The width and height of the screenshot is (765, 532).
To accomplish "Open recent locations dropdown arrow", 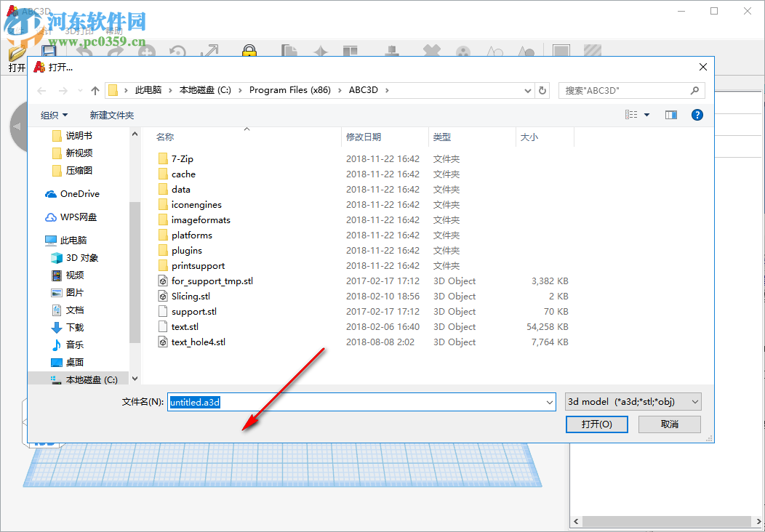I will tap(81, 91).
